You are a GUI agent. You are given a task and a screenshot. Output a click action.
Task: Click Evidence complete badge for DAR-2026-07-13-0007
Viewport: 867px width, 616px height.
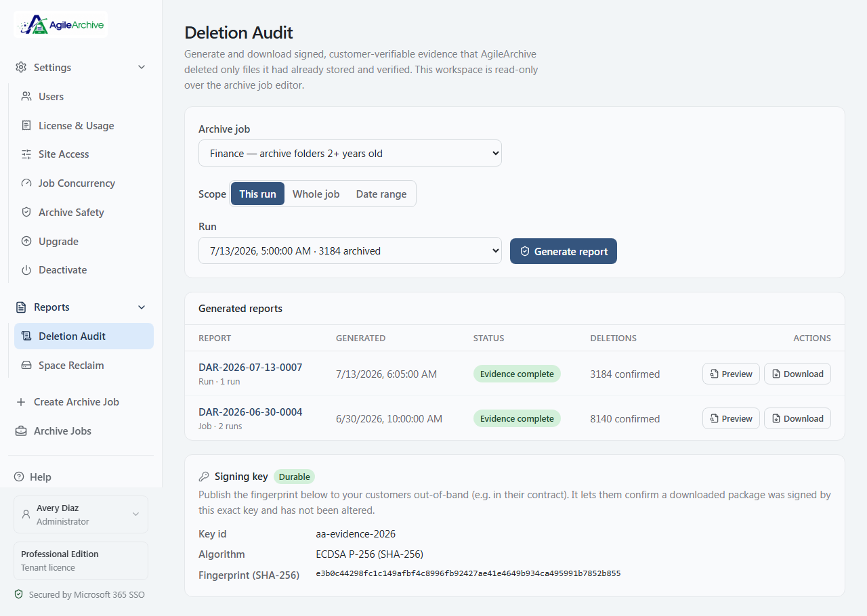tap(517, 374)
